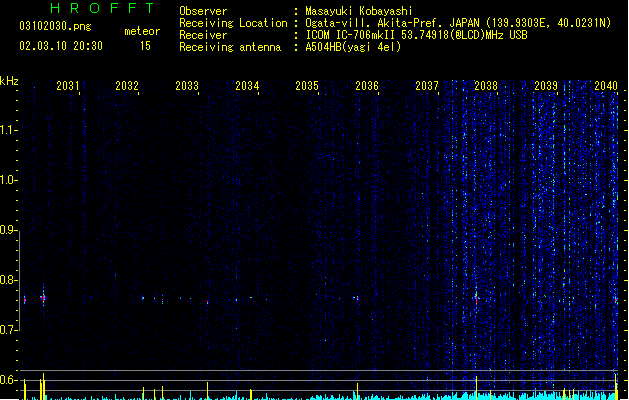Click the kHz axis unit label
Screen dimensions: 629x400
(x=9, y=81)
